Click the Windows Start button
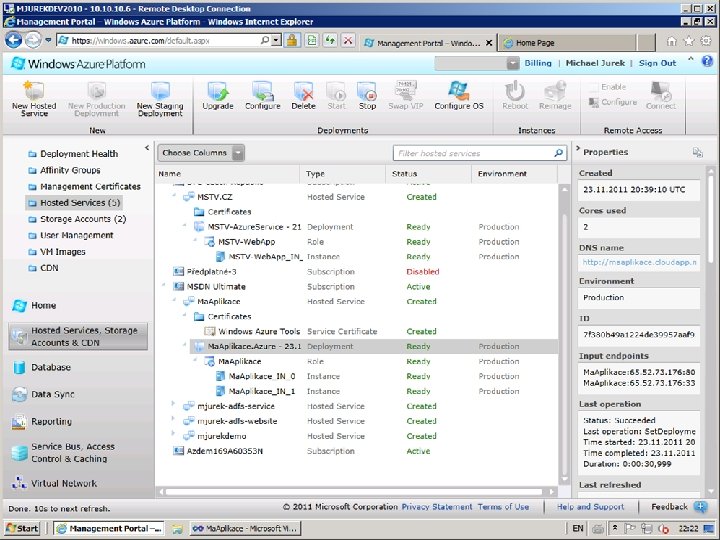Image resolution: width=720 pixels, height=540 pixels. click(22, 529)
